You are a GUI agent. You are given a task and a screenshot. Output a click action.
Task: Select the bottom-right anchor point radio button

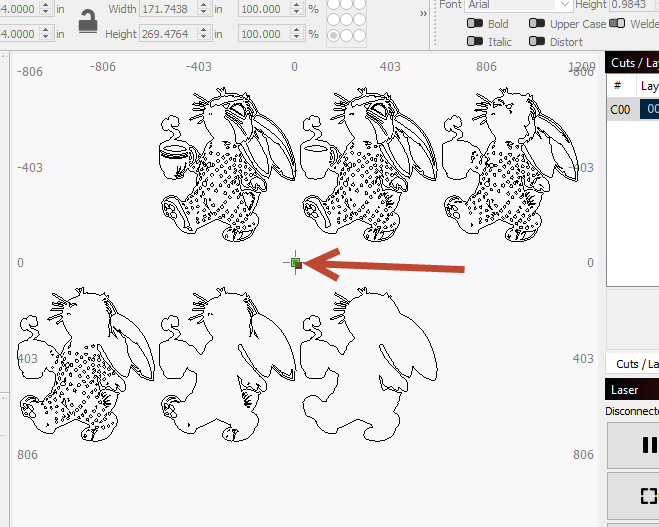pyautogui.click(x=359, y=36)
